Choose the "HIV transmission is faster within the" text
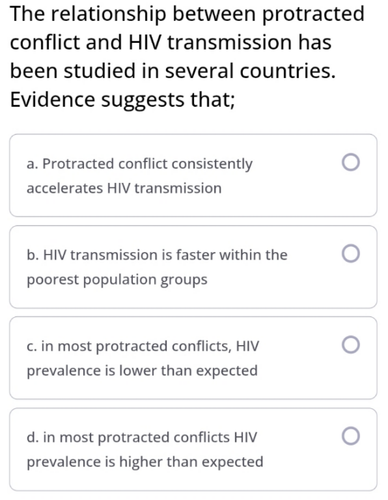The height and width of the screenshot is (500, 388). [165, 255]
